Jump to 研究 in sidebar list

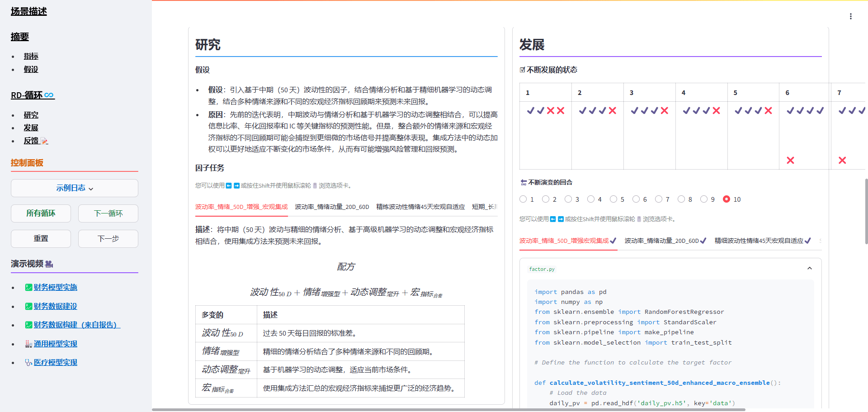tap(31, 115)
